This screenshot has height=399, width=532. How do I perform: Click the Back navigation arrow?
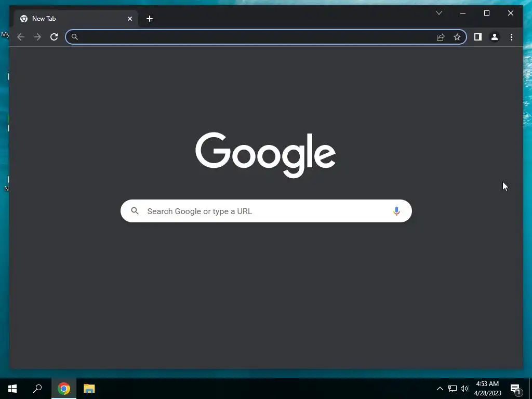pos(21,37)
